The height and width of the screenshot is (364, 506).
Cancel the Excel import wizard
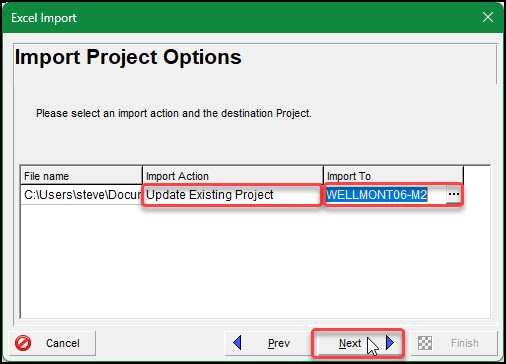[x=52, y=343]
